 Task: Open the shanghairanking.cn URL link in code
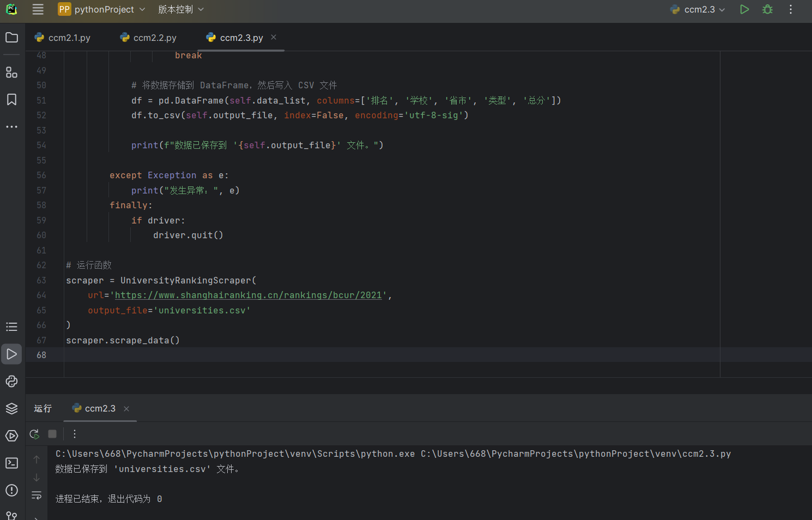tap(248, 295)
